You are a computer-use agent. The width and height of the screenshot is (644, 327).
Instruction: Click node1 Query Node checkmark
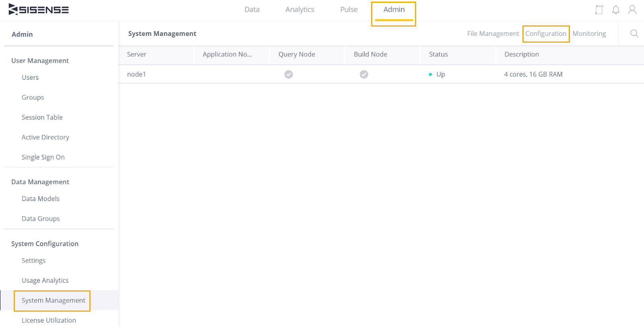coord(289,74)
